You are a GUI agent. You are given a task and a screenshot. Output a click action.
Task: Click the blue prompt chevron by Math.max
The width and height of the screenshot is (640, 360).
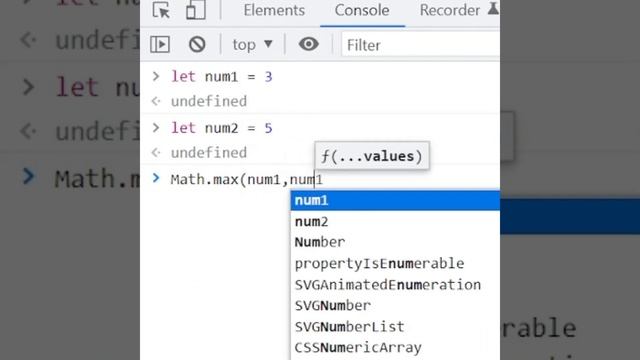click(156, 178)
